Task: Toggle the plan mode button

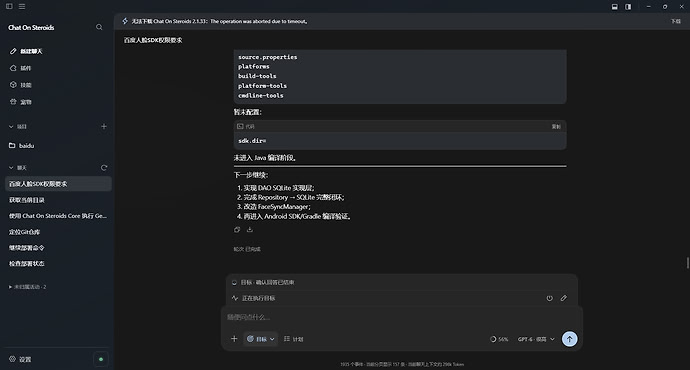Action: pos(294,339)
